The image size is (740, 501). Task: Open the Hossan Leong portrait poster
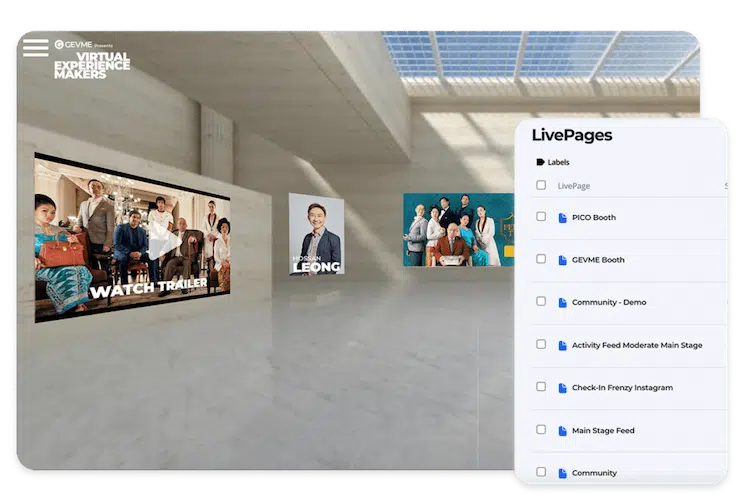(x=316, y=234)
